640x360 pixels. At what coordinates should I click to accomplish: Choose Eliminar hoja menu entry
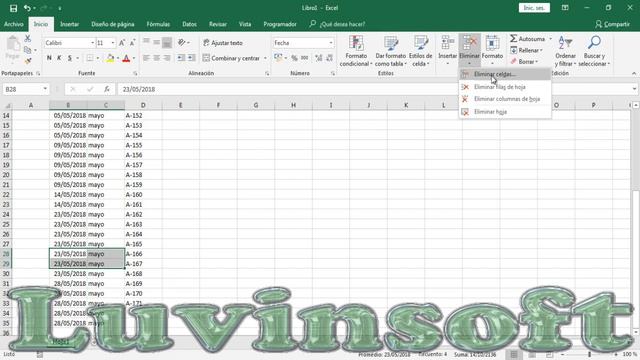pyautogui.click(x=505, y=112)
